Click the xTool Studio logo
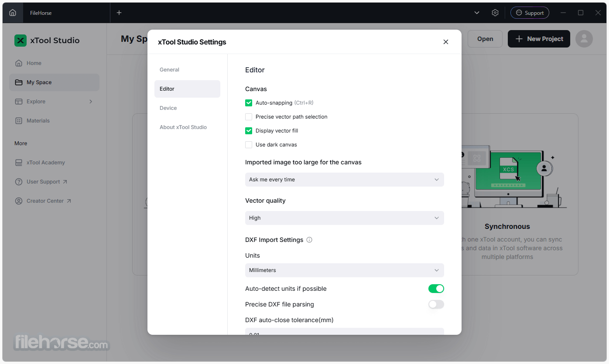This screenshot has height=364, width=609. click(x=47, y=41)
